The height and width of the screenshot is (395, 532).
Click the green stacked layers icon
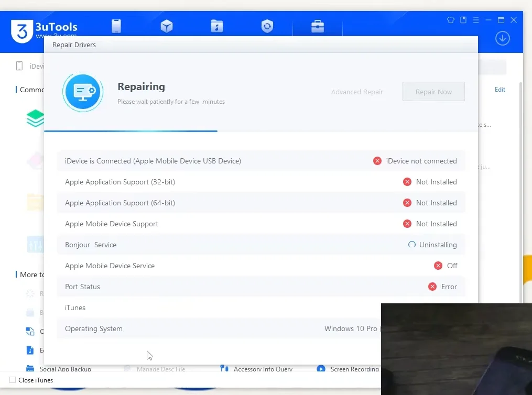[x=36, y=118]
